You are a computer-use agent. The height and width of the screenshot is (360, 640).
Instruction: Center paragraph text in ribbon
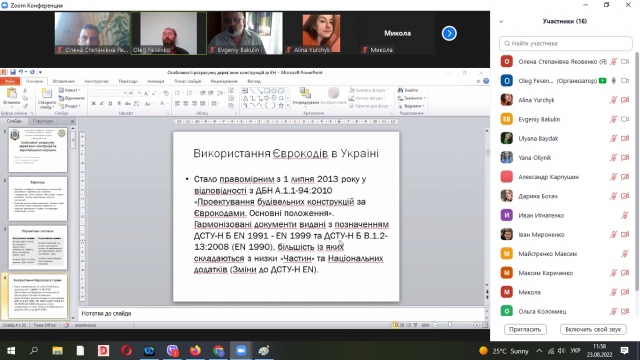(186, 104)
